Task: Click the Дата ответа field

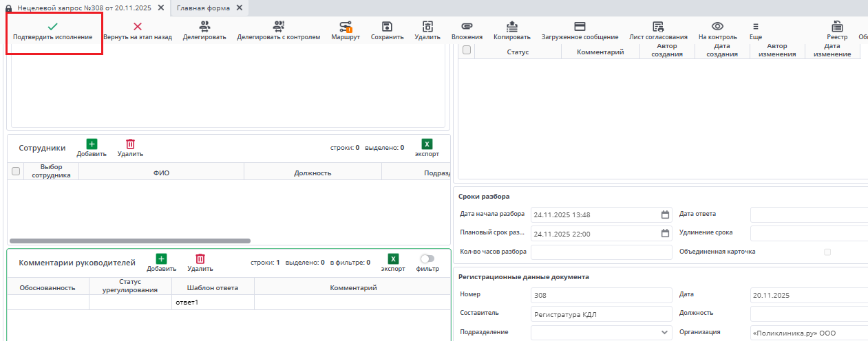Action: point(809,214)
